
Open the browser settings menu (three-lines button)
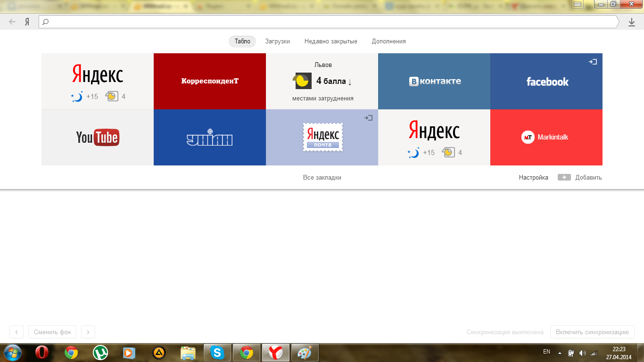(578, 4)
